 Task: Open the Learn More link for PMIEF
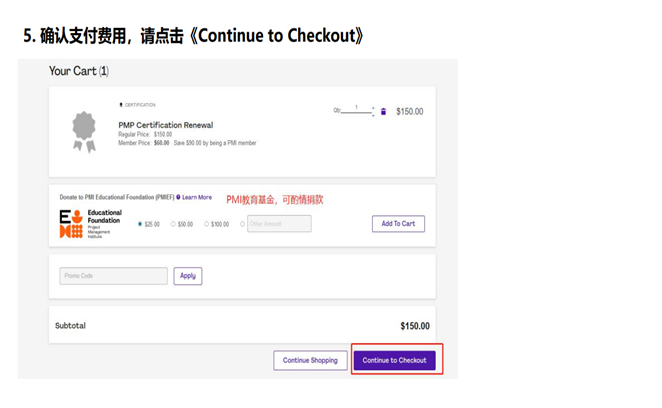pyautogui.click(x=197, y=197)
